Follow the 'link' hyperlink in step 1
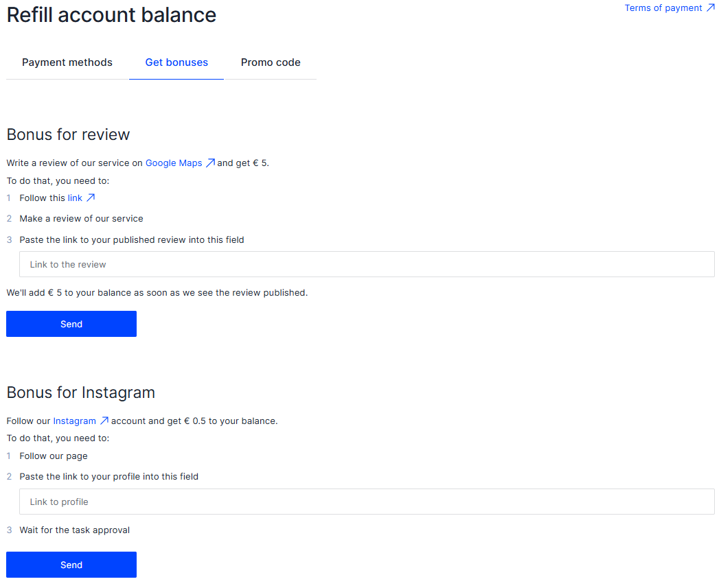Image resolution: width=721 pixels, height=588 pixels. 75,198
